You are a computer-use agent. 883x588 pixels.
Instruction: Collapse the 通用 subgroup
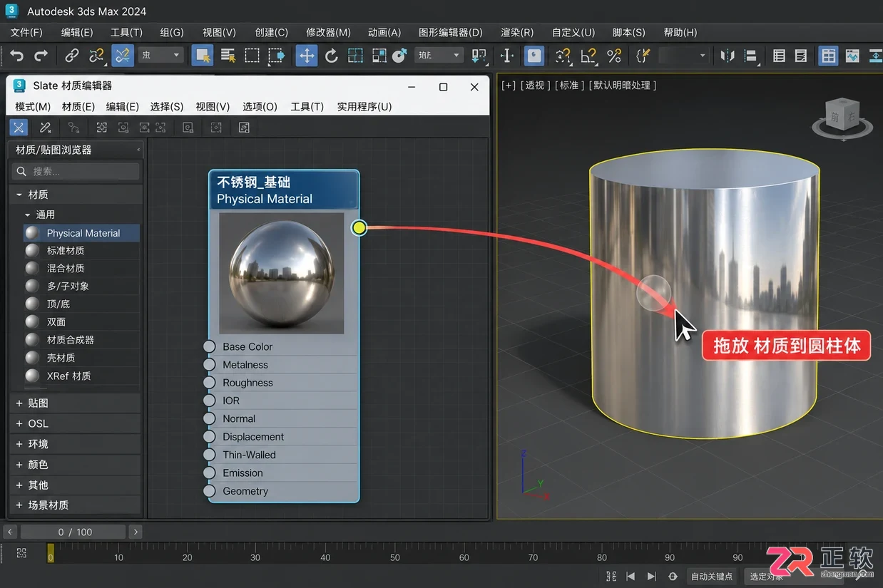[27, 215]
